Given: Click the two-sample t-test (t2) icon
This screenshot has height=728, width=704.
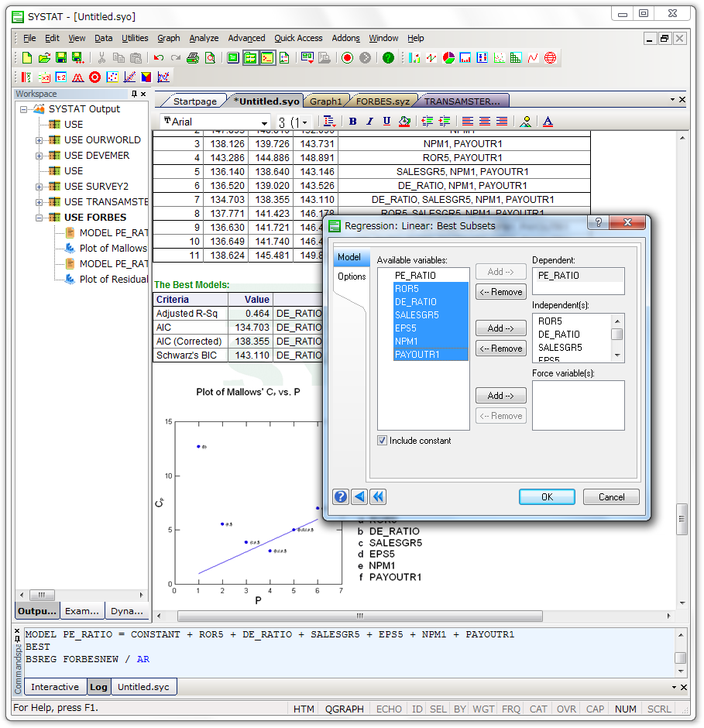Looking at the screenshot, I should coord(61,77).
